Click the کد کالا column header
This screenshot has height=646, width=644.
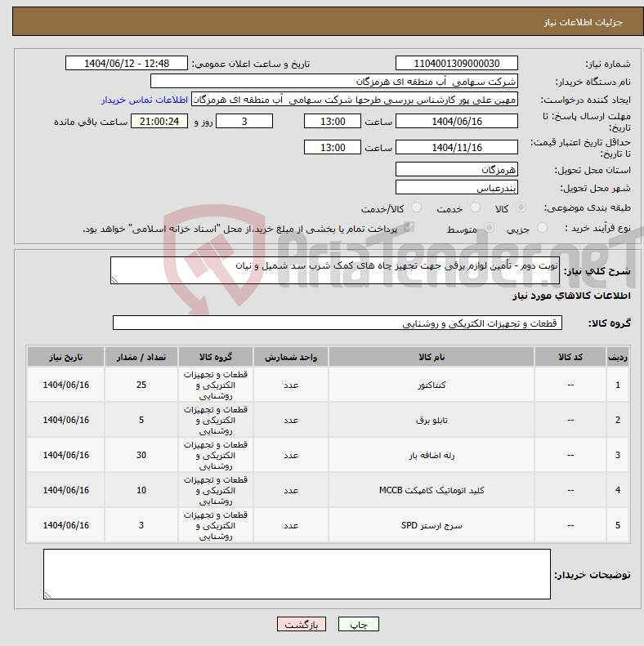pyautogui.click(x=570, y=357)
